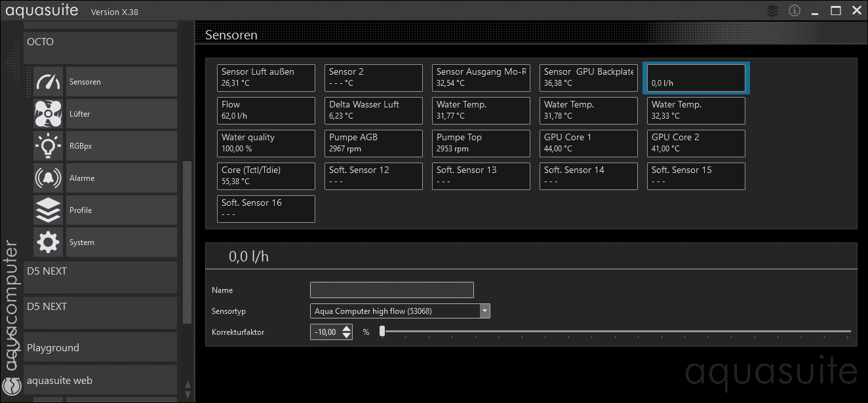Open the Alarme bell icon

pyautogui.click(x=49, y=178)
